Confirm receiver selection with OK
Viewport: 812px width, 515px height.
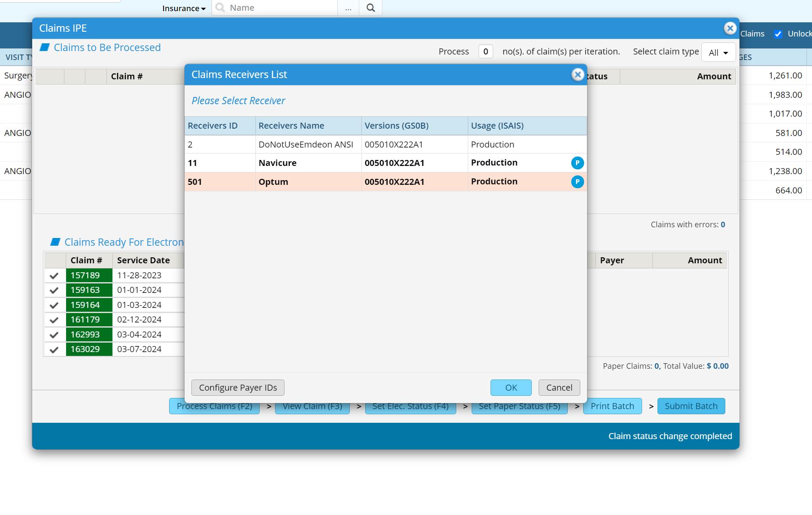[x=511, y=388]
